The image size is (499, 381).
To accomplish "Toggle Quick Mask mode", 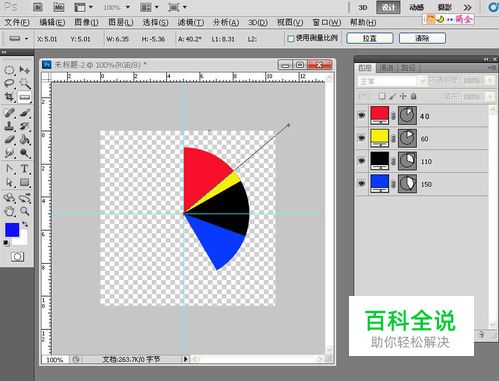I will coord(17,257).
